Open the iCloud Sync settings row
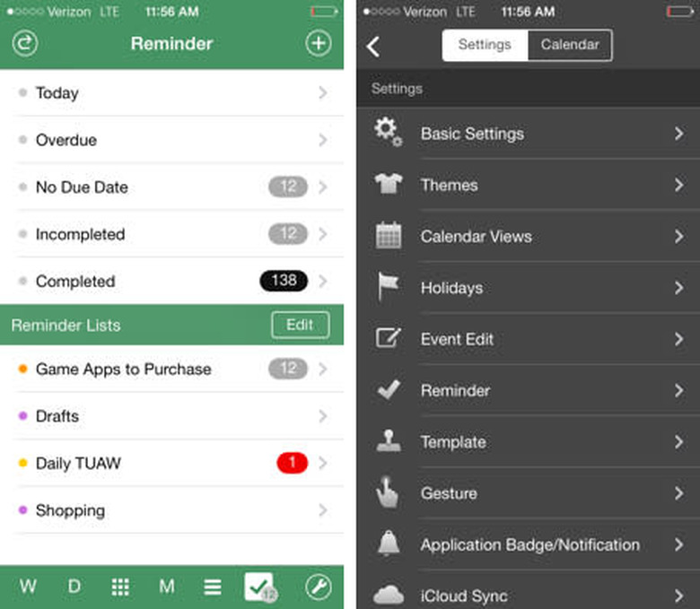This screenshot has height=609, width=700. pos(528,596)
